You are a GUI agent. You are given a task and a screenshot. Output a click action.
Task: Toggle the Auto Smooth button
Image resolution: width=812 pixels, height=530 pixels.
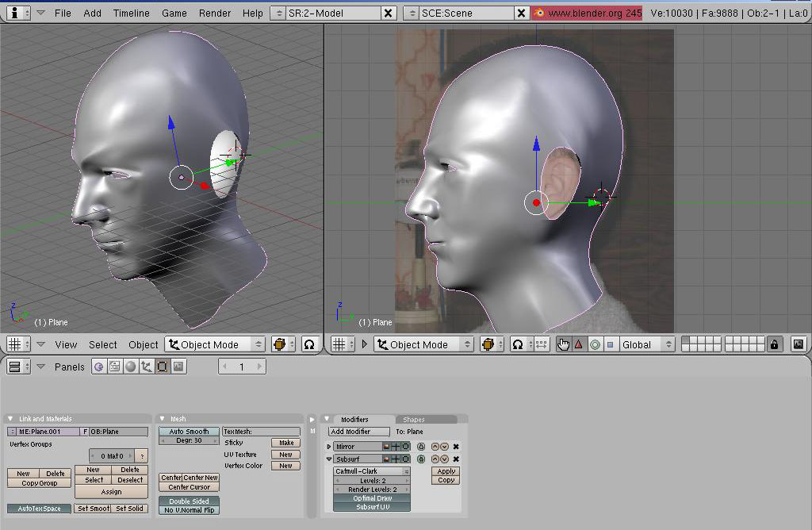pyautogui.click(x=189, y=432)
